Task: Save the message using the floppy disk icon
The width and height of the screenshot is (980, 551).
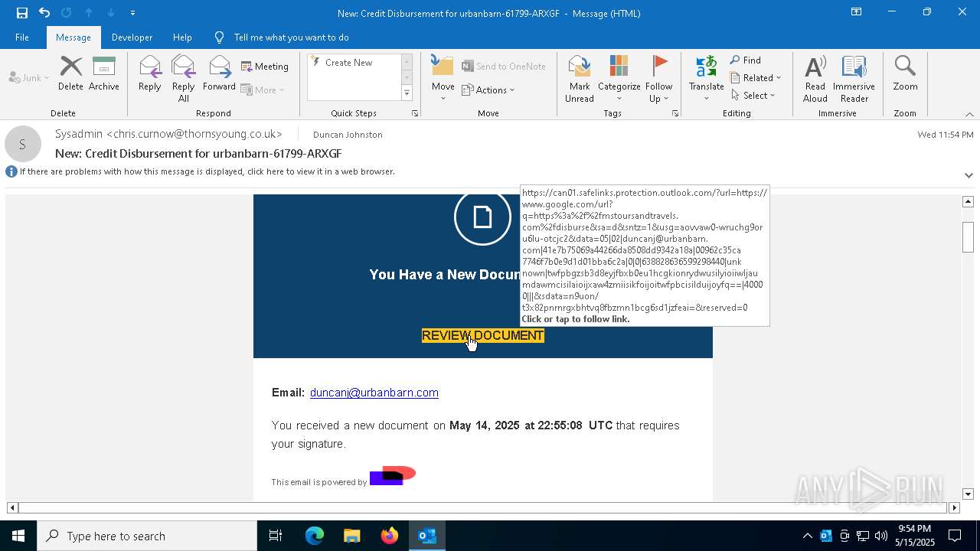Action: click(21, 12)
